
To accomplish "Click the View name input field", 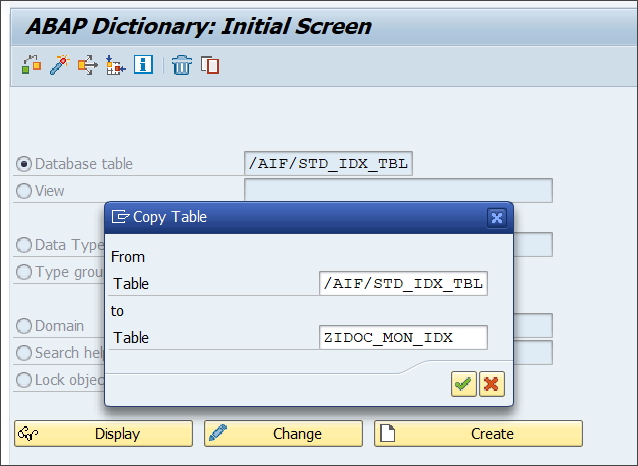I will coord(398,190).
